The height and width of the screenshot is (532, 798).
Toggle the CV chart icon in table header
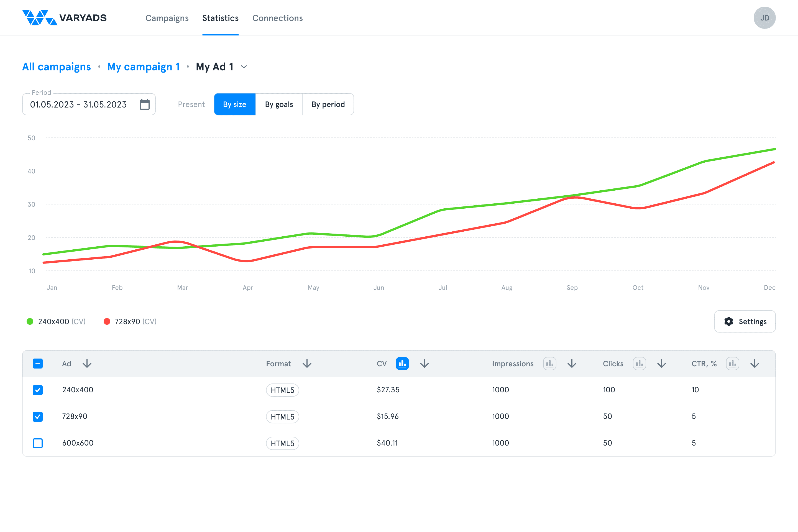click(402, 364)
